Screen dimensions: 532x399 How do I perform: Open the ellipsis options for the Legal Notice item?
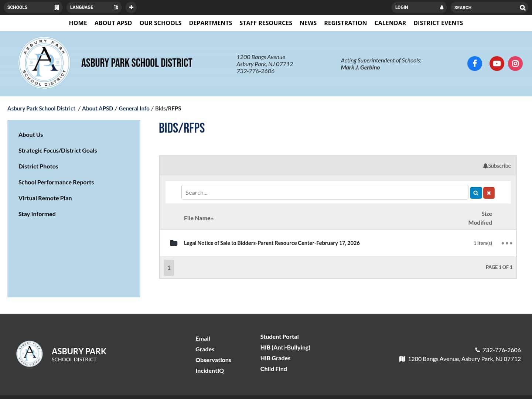click(x=507, y=243)
